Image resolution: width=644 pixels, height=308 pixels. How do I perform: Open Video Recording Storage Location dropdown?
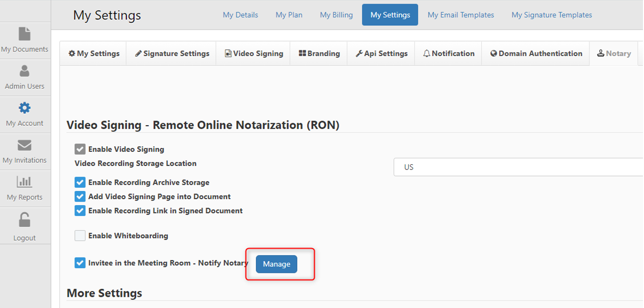click(x=518, y=167)
